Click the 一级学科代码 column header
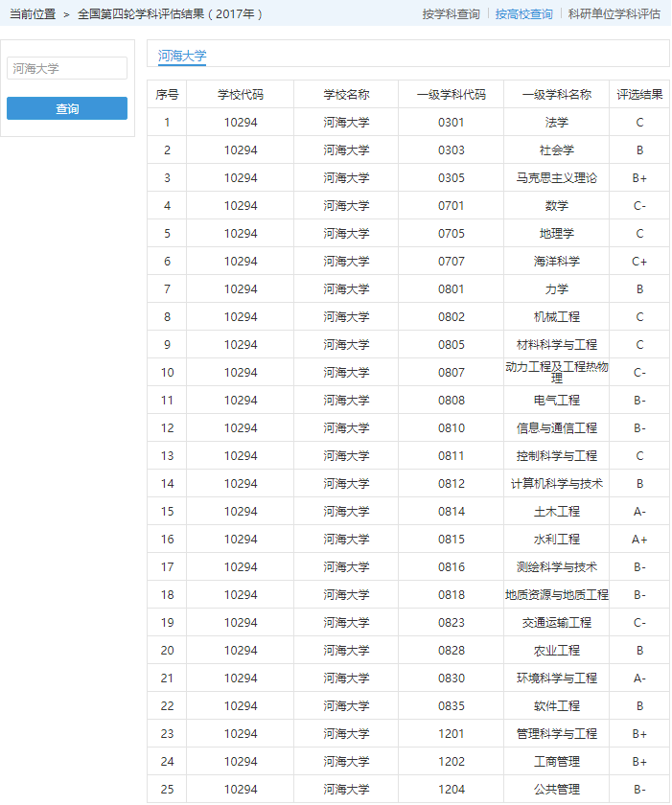The image size is (672, 805). pyautogui.click(x=452, y=95)
